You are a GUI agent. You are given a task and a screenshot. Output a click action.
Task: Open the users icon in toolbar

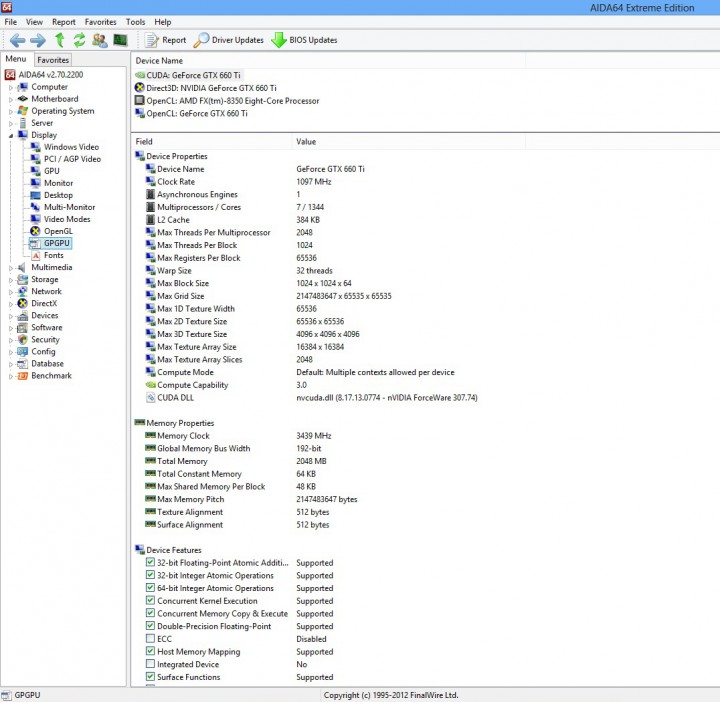tap(99, 40)
